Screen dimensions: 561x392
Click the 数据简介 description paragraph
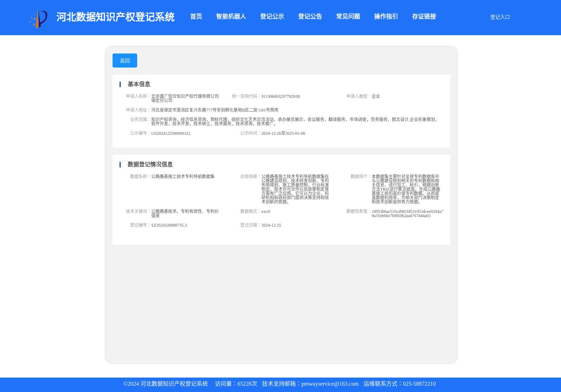(x=406, y=189)
